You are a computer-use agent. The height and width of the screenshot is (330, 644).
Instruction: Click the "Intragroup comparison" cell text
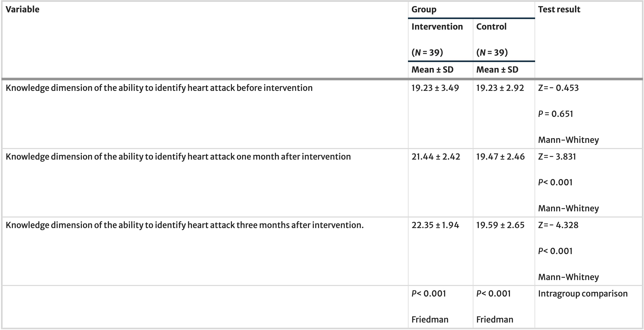point(582,294)
